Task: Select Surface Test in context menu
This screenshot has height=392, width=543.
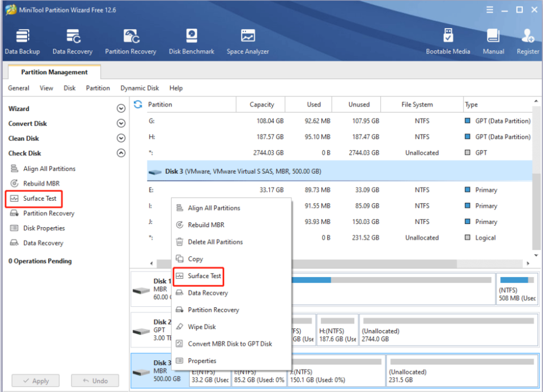Action: pyautogui.click(x=204, y=276)
